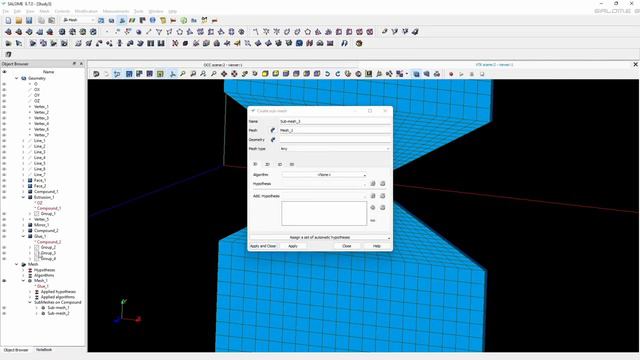Toggle visibility eye for Sub-mesh_1
The height and width of the screenshot is (360, 640).
(4, 308)
